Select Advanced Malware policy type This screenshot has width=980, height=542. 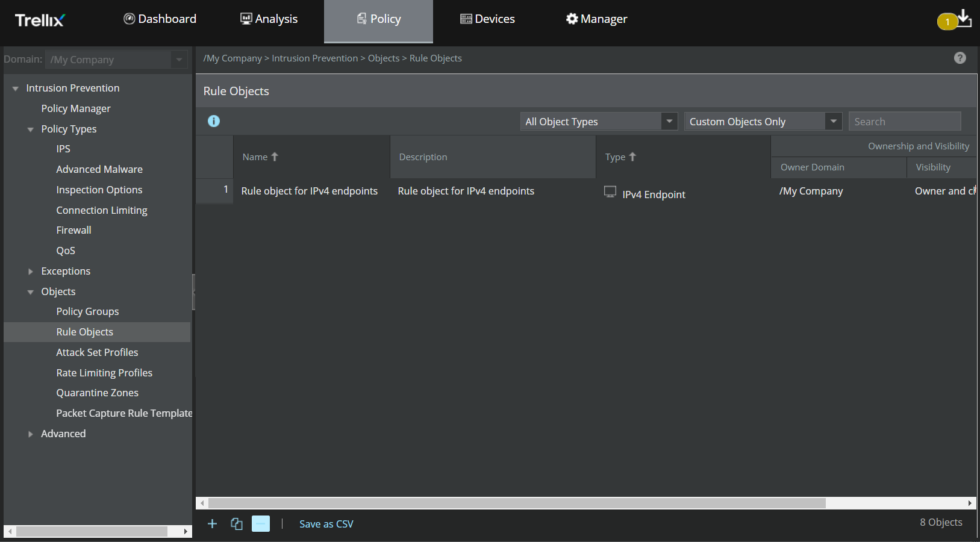click(99, 169)
